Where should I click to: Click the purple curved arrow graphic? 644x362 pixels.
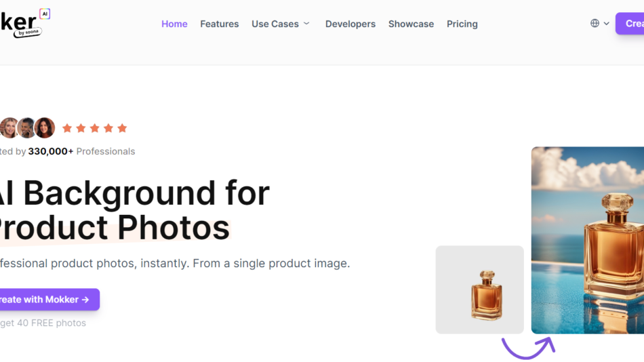tap(528, 348)
